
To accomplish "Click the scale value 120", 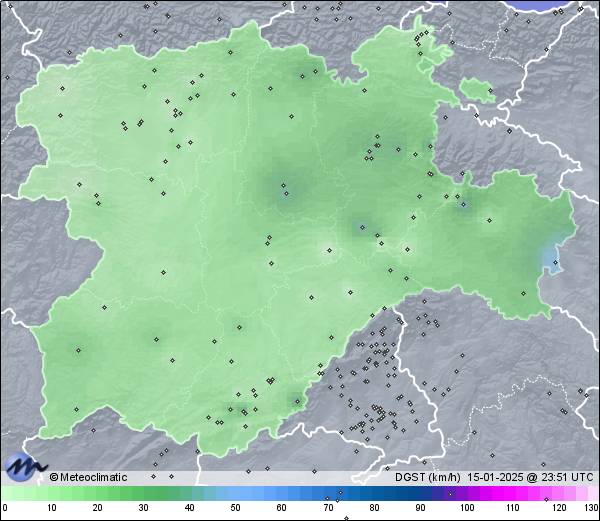I will click(x=559, y=508).
